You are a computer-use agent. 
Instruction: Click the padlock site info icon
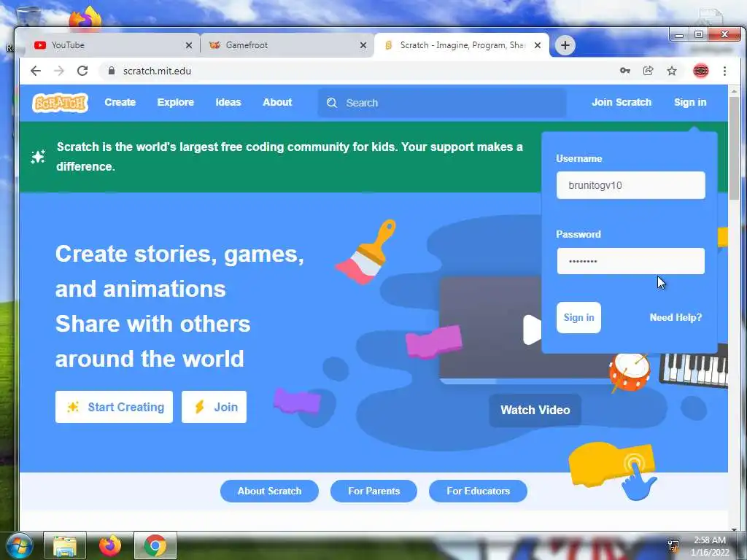click(x=112, y=71)
